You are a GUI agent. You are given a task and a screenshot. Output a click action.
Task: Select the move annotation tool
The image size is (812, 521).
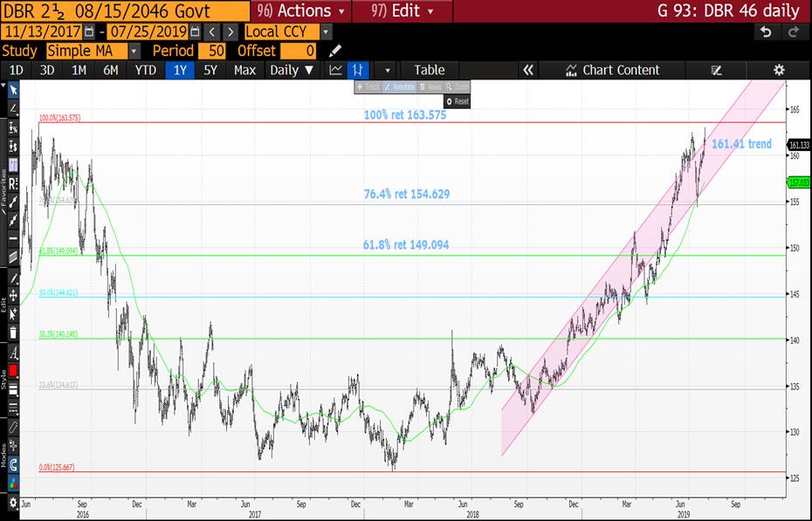coord(13,296)
